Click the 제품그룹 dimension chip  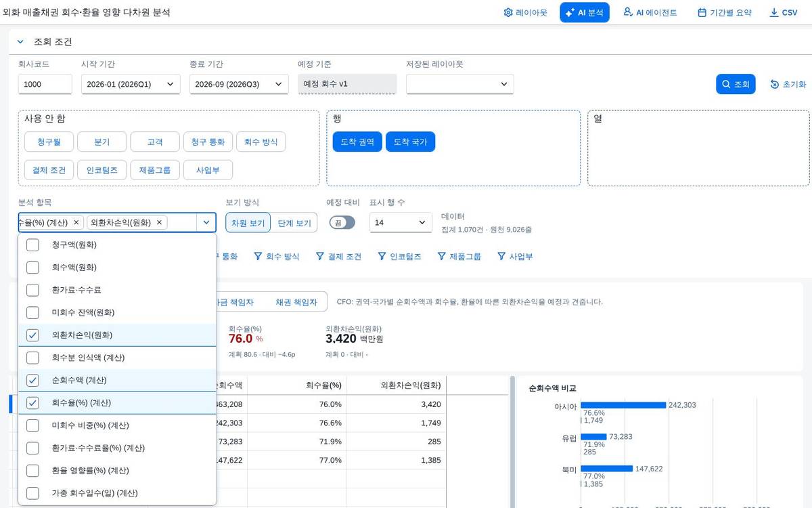point(155,170)
